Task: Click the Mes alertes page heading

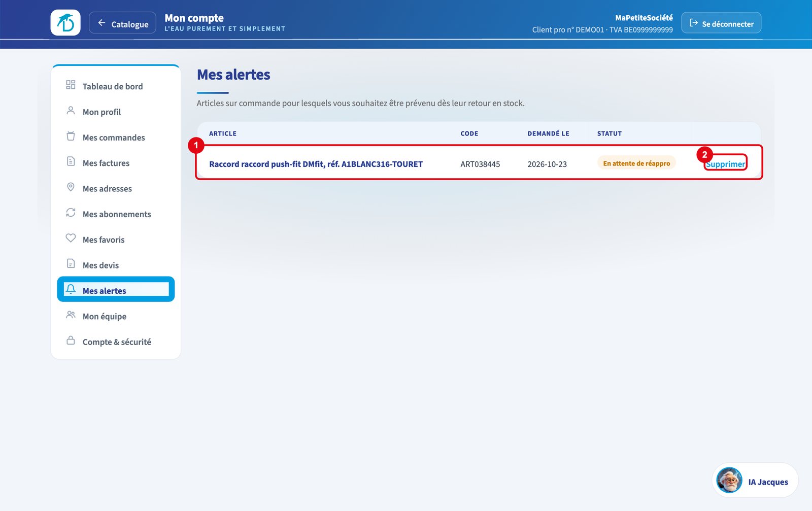Action: (x=233, y=75)
